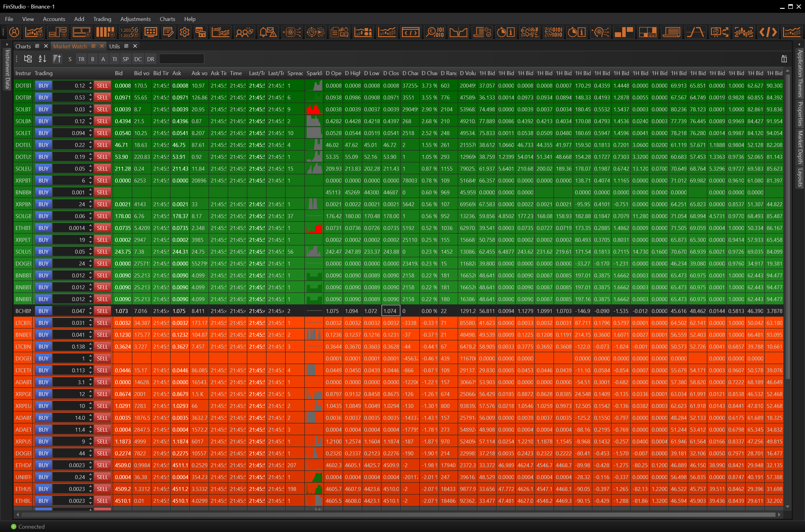Click the price quote 1.20356 toolbar icon
The width and height of the screenshot is (805, 532).
[129, 32]
